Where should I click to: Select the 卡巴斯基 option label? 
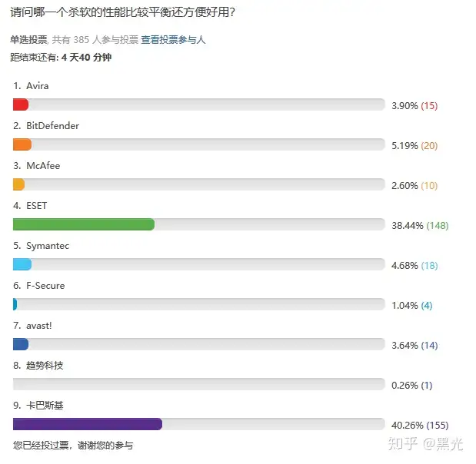[45, 406]
